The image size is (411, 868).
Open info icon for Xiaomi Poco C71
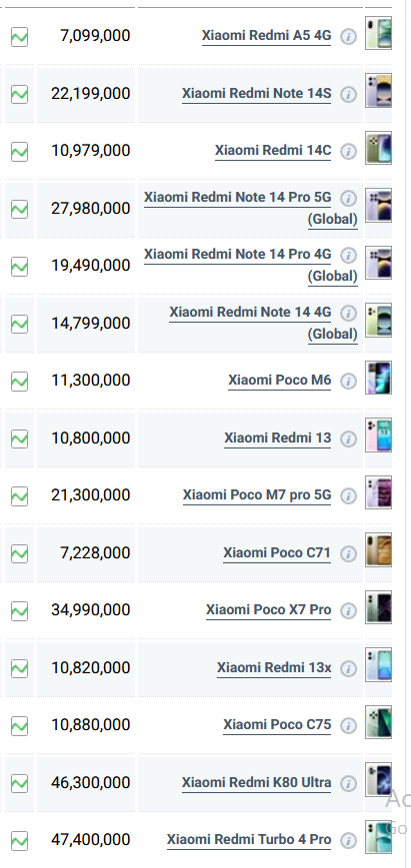348,554
